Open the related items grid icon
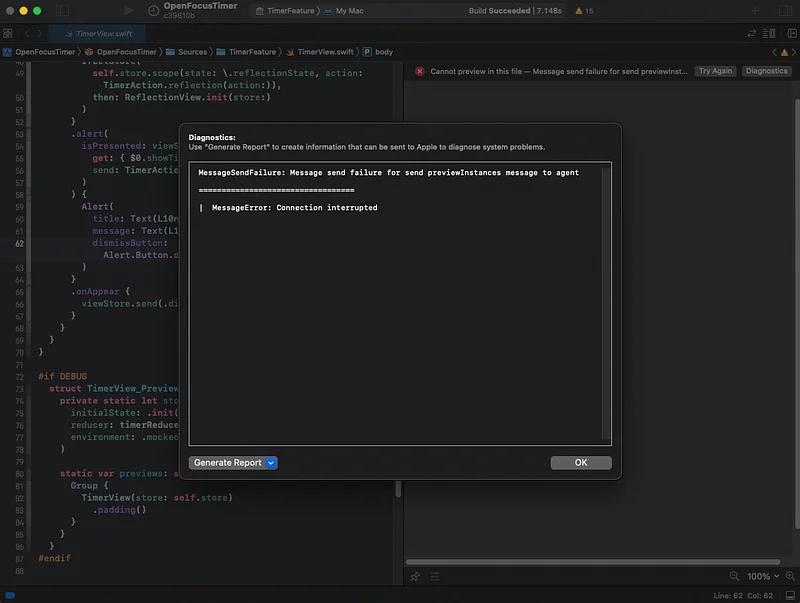This screenshot has width=800, height=603. coord(8,33)
